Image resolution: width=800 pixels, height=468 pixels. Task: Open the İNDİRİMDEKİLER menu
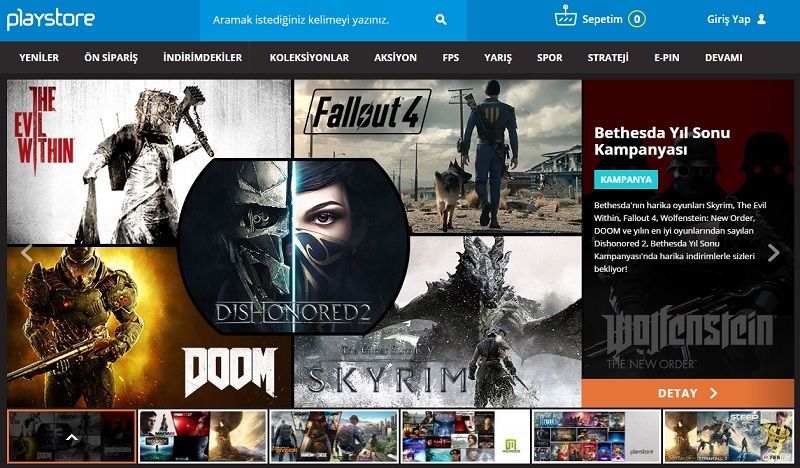[x=203, y=58]
